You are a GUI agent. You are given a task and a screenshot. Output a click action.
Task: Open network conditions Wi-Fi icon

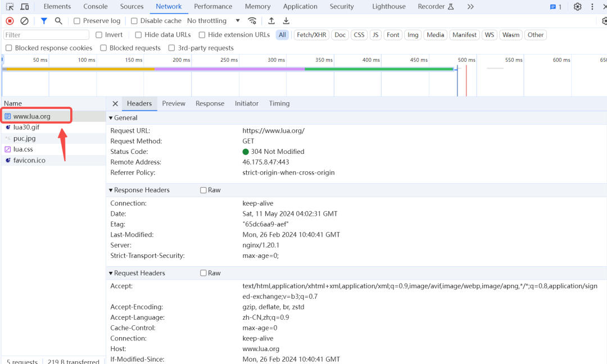coord(252,21)
